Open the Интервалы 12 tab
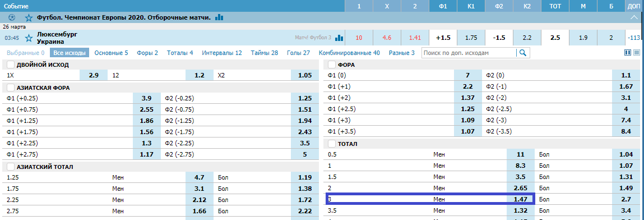 coord(222,53)
